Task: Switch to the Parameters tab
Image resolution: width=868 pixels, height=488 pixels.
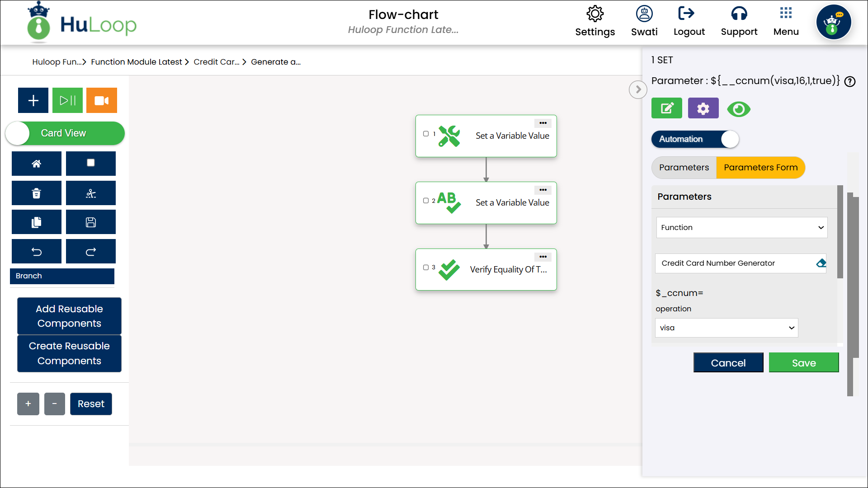Action: (x=684, y=168)
